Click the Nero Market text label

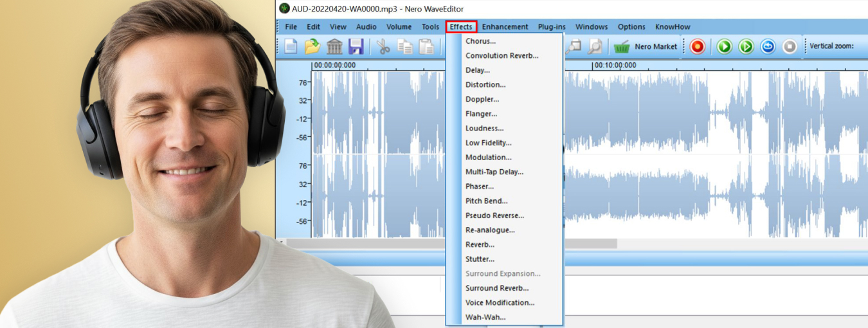(x=656, y=46)
